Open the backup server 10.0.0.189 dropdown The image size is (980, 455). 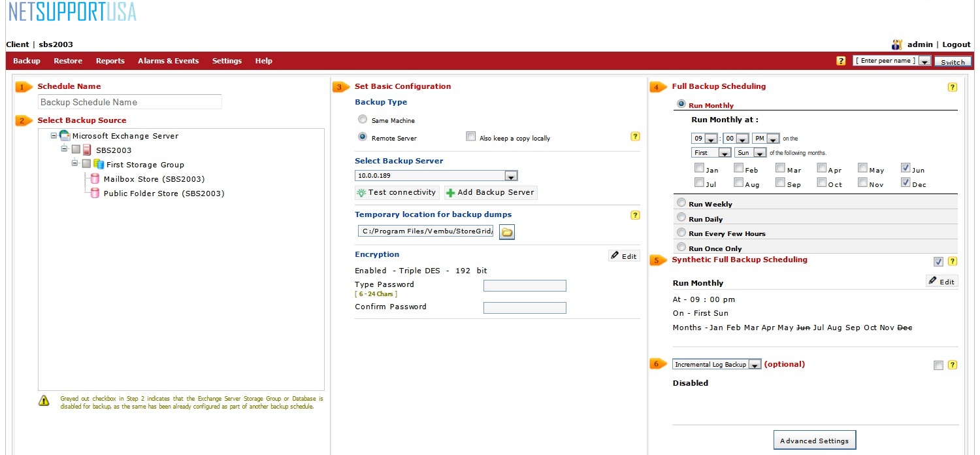coord(511,176)
